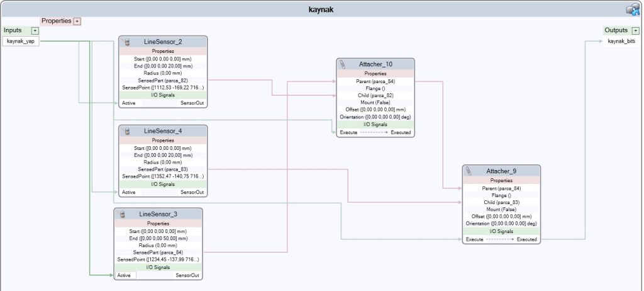Select the Attacher_9 block title
This screenshot has height=291, width=644.
[x=501, y=171]
